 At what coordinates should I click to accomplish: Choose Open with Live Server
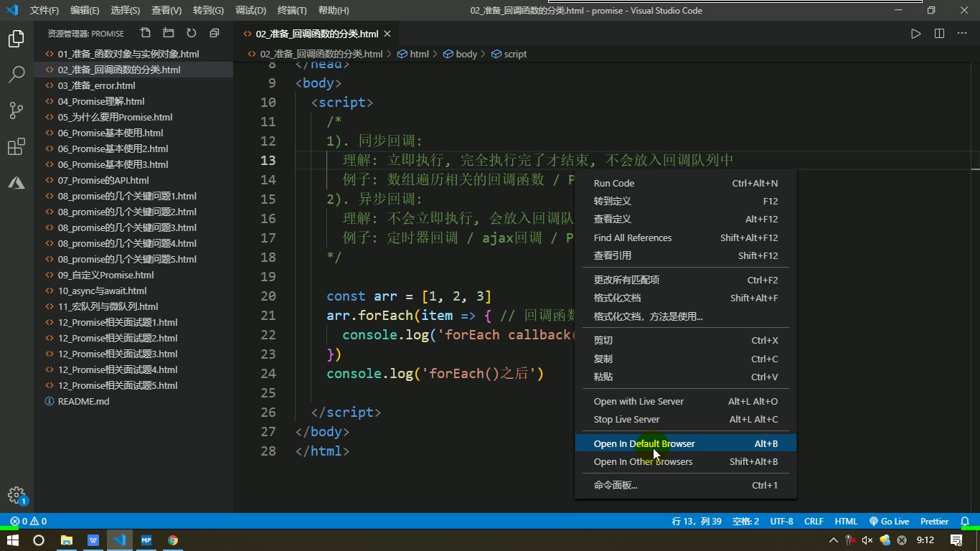[639, 401]
